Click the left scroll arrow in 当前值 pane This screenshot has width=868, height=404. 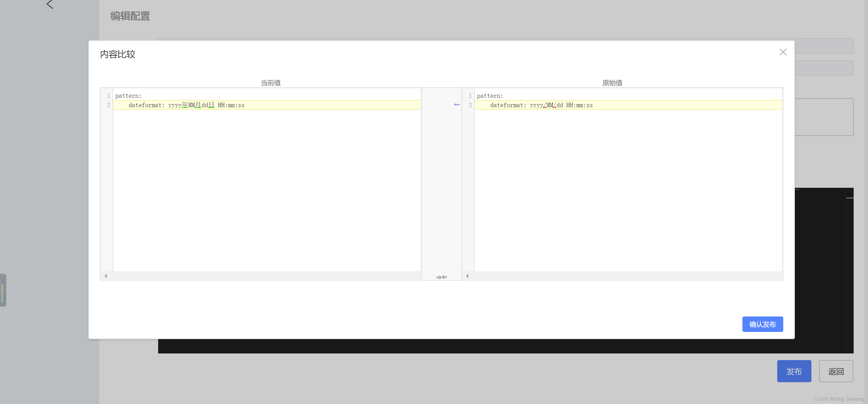[106, 276]
